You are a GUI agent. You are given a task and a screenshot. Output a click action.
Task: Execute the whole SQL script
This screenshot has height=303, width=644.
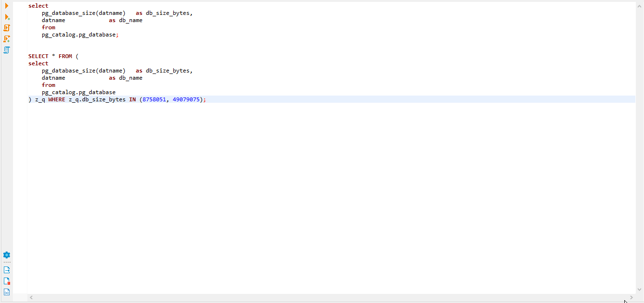pyautogui.click(x=6, y=28)
